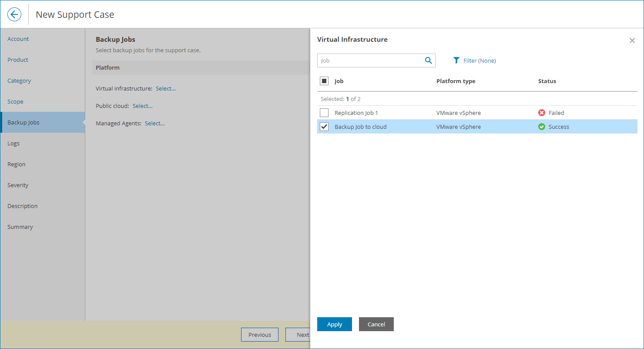This screenshot has width=644, height=349.
Task: Click the back arrow icon
Action: 14,14
